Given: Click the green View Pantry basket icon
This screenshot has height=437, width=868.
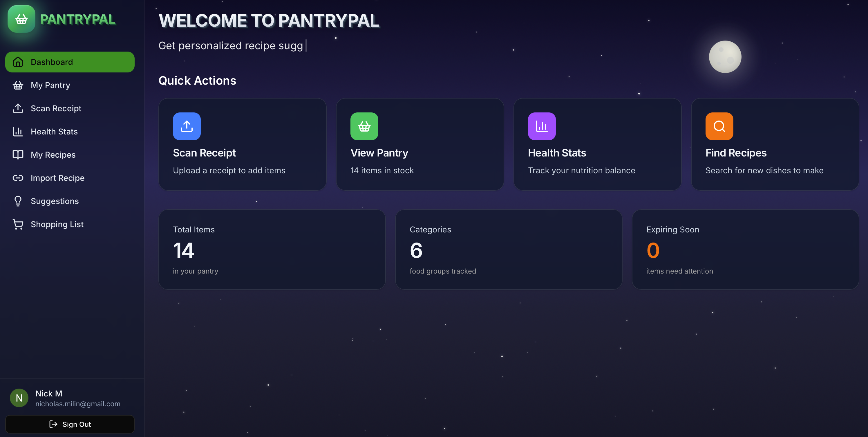Looking at the screenshot, I should 364,126.
